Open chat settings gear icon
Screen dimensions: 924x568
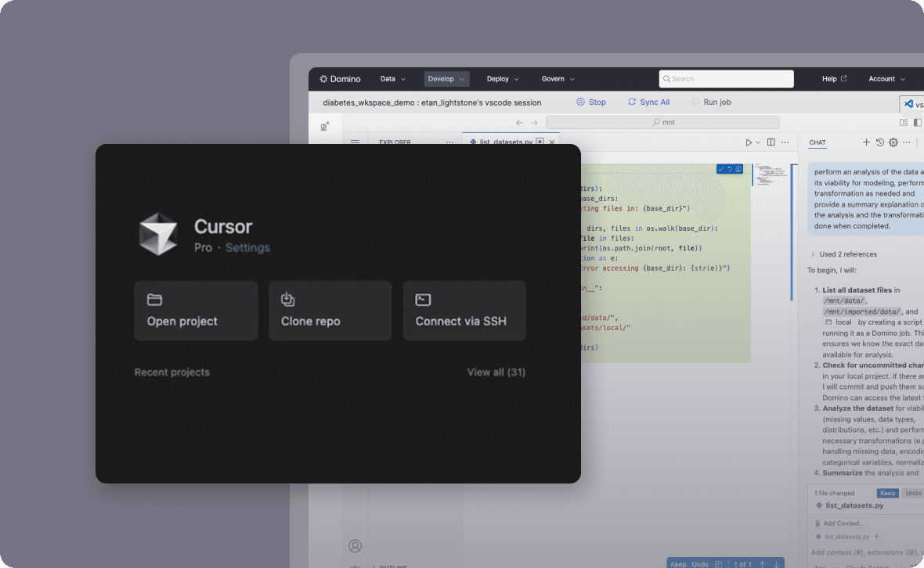tap(893, 142)
